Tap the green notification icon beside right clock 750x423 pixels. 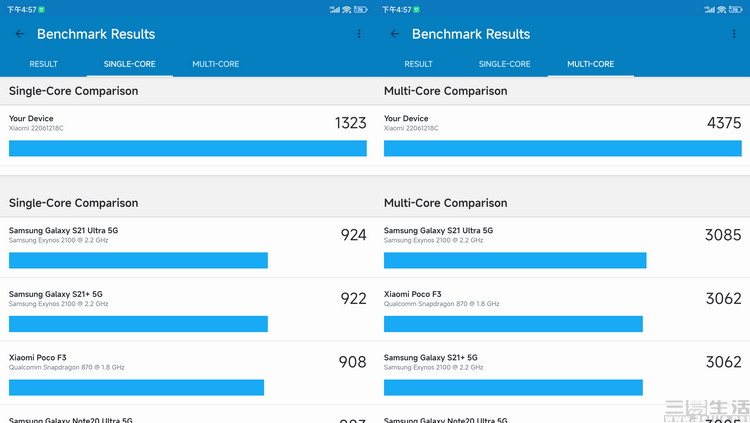click(417, 9)
